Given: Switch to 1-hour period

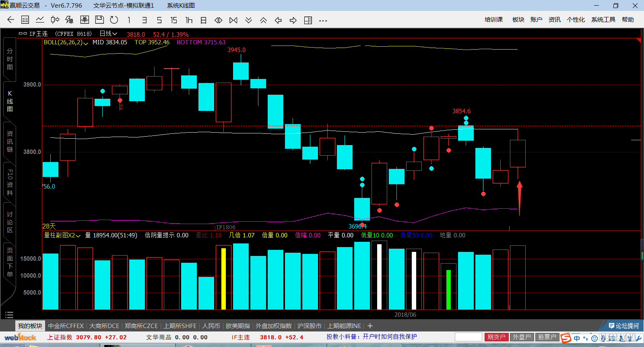Looking at the screenshot, I should 189,20.
